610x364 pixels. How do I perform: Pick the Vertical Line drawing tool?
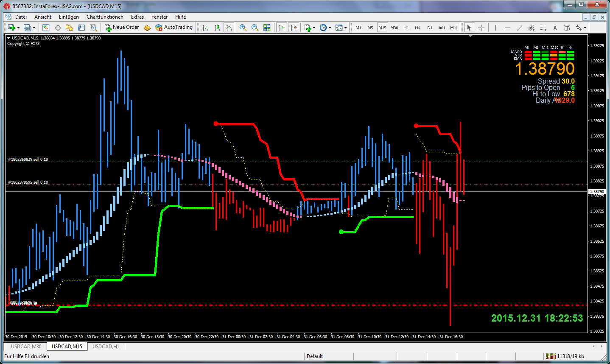(x=495, y=28)
